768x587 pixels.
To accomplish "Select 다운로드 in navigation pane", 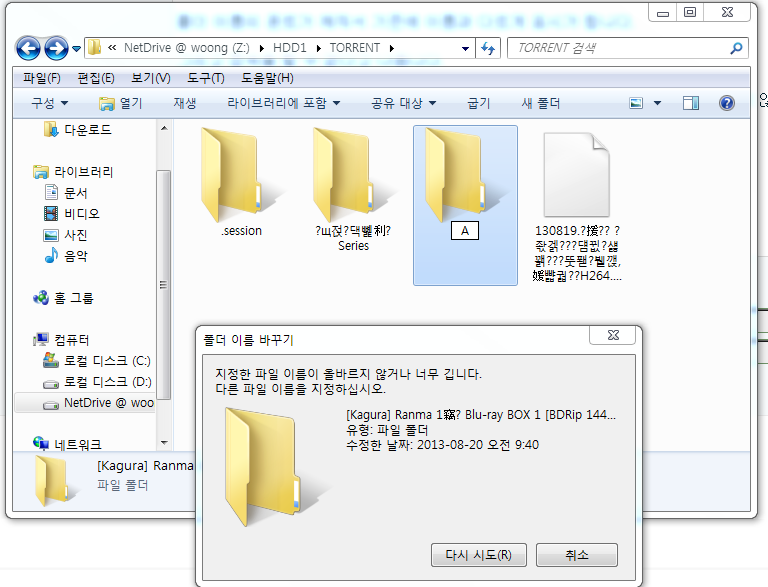I will (77, 129).
